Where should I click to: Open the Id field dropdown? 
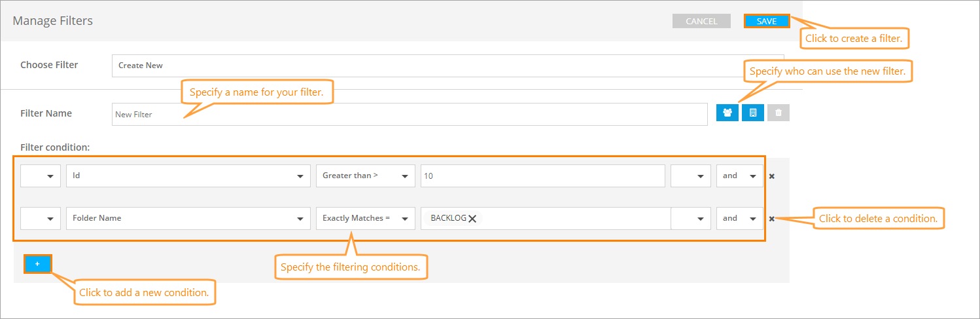click(x=188, y=176)
